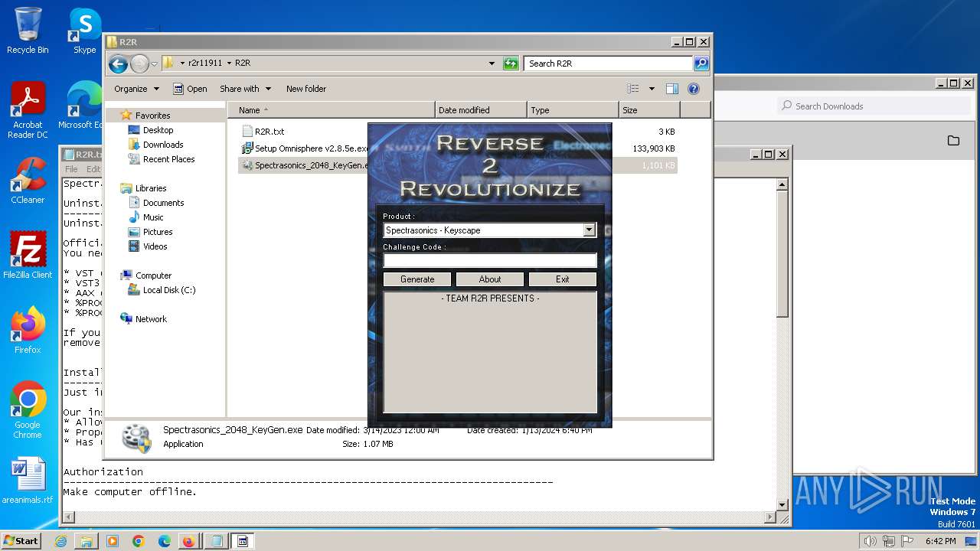Image resolution: width=980 pixels, height=551 pixels.
Task: Click the Search R2R field
Action: point(609,64)
